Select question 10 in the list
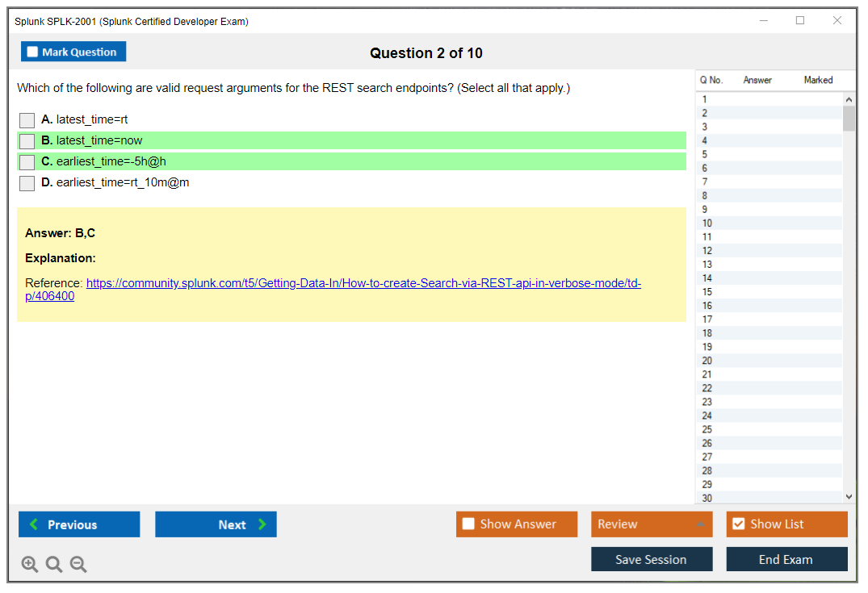 pos(707,223)
